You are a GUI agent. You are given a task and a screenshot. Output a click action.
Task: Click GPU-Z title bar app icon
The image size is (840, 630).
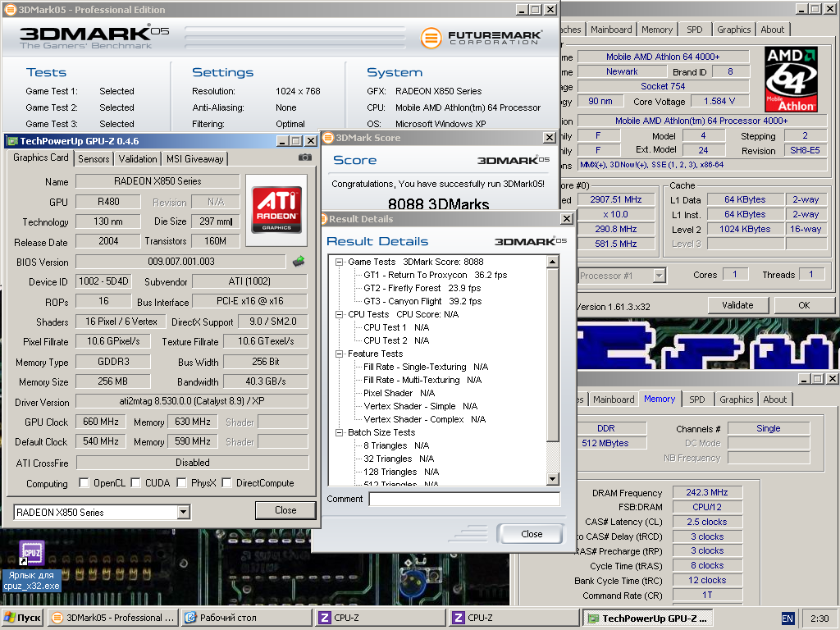point(12,141)
